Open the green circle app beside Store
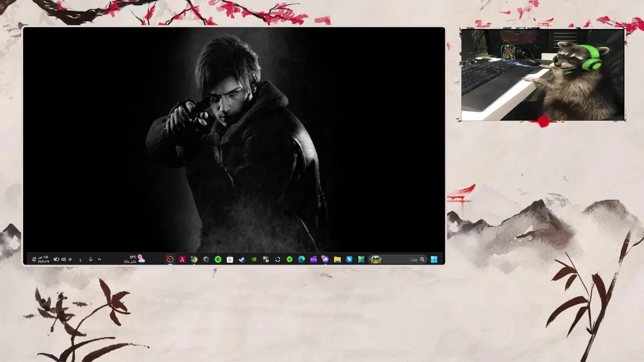Image resolution: width=644 pixels, height=362 pixels. (218, 259)
